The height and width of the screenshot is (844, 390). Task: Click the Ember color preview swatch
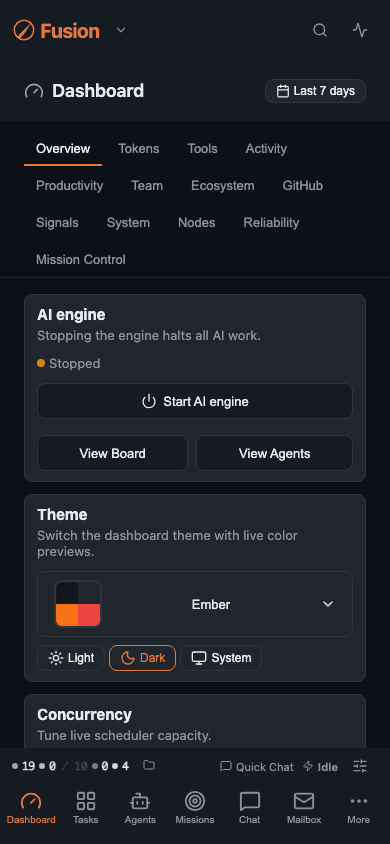coord(78,604)
